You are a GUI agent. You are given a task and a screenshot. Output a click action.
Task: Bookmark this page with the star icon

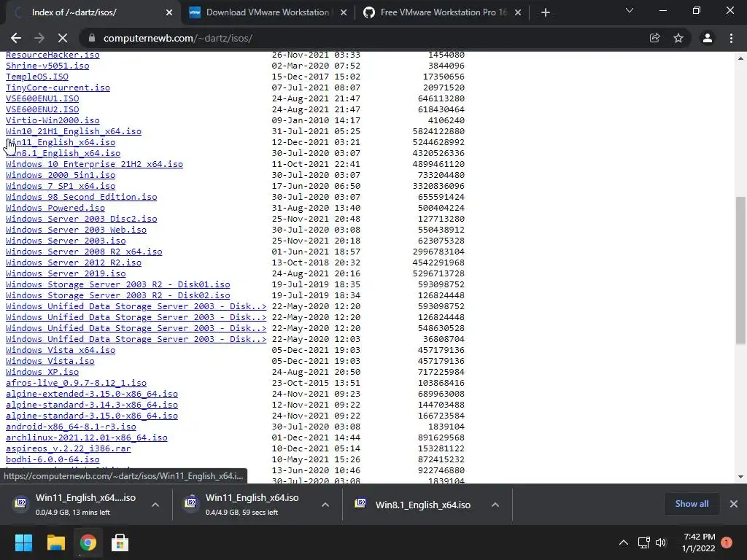[x=678, y=38]
